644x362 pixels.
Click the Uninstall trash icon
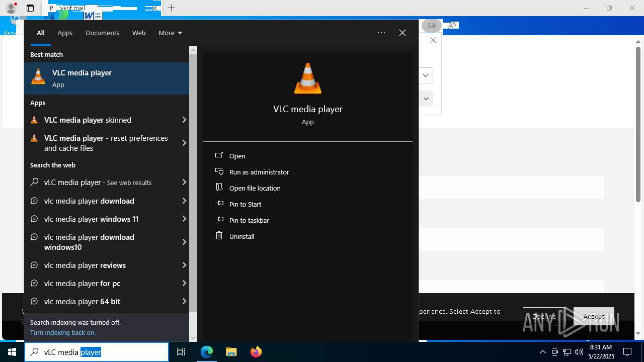point(219,235)
